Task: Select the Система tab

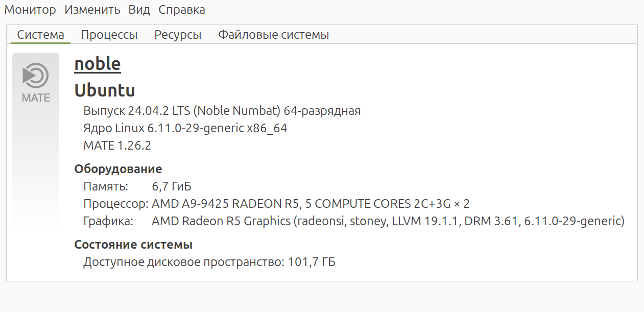Action: click(x=41, y=35)
